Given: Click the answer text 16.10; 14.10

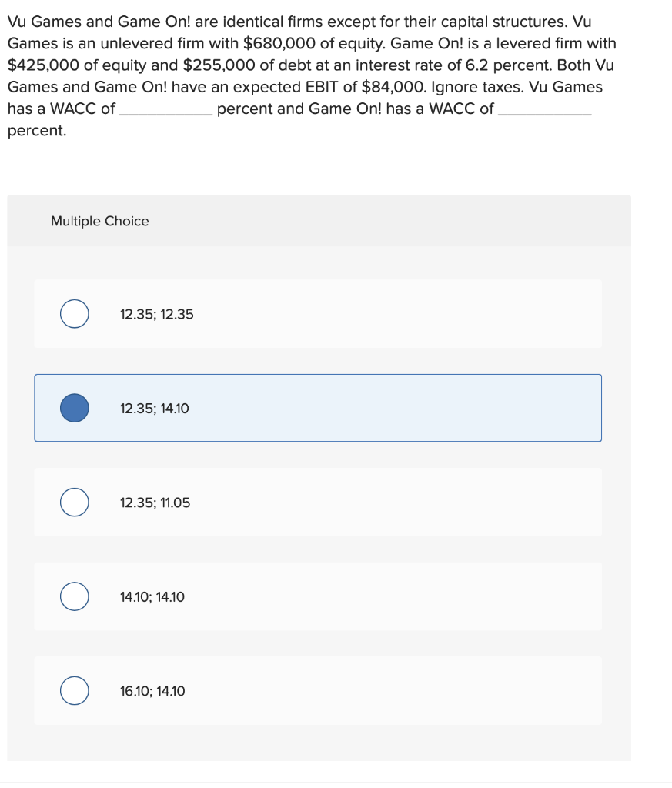Looking at the screenshot, I should (x=152, y=691).
